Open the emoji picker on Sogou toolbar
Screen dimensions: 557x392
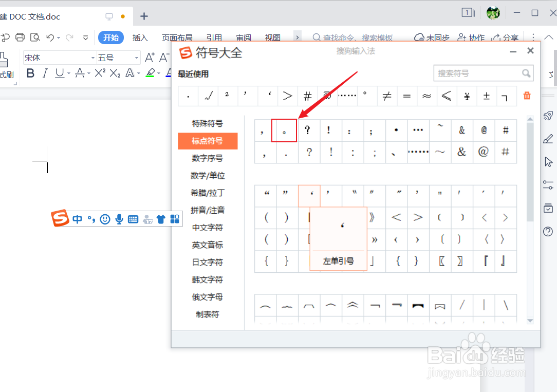[x=105, y=219]
